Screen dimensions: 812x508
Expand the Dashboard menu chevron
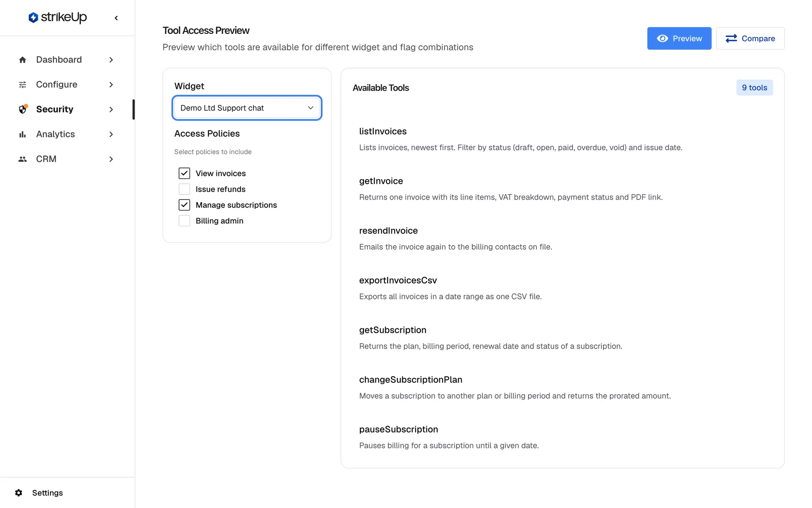(x=111, y=60)
